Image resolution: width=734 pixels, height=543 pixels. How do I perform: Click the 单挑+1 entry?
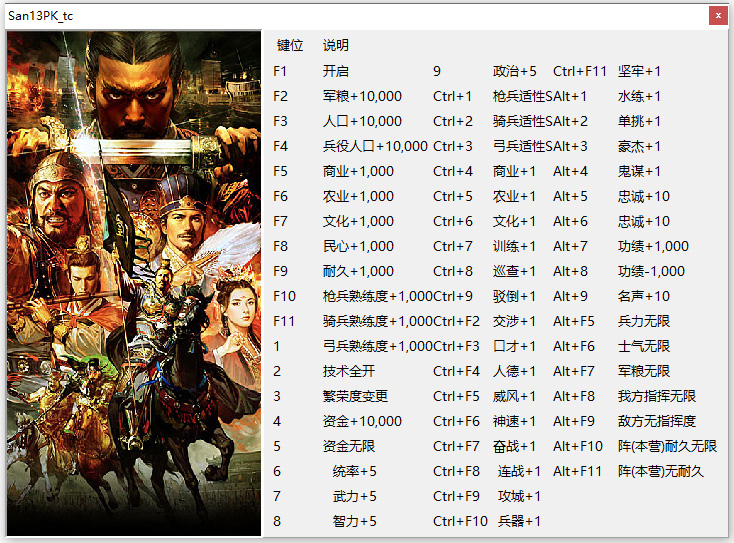[x=639, y=121]
